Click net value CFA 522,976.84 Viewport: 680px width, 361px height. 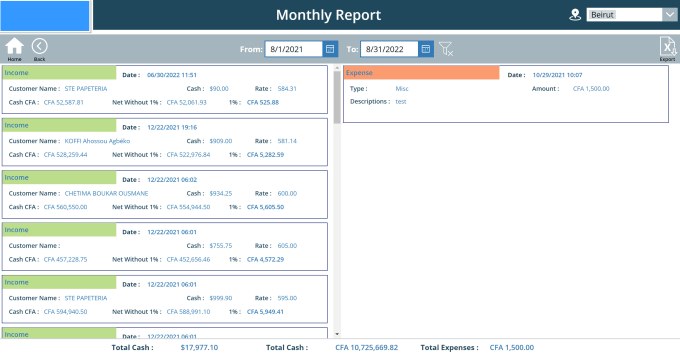[x=188, y=154]
